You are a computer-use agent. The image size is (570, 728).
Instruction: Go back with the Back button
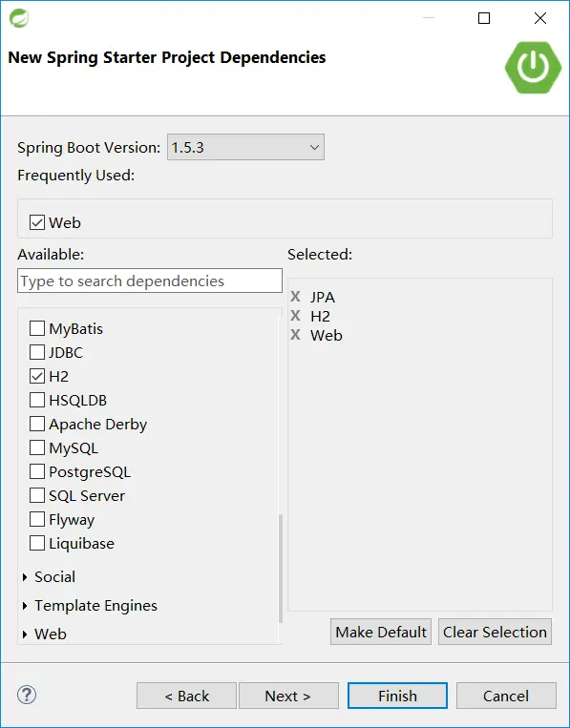click(186, 696)
